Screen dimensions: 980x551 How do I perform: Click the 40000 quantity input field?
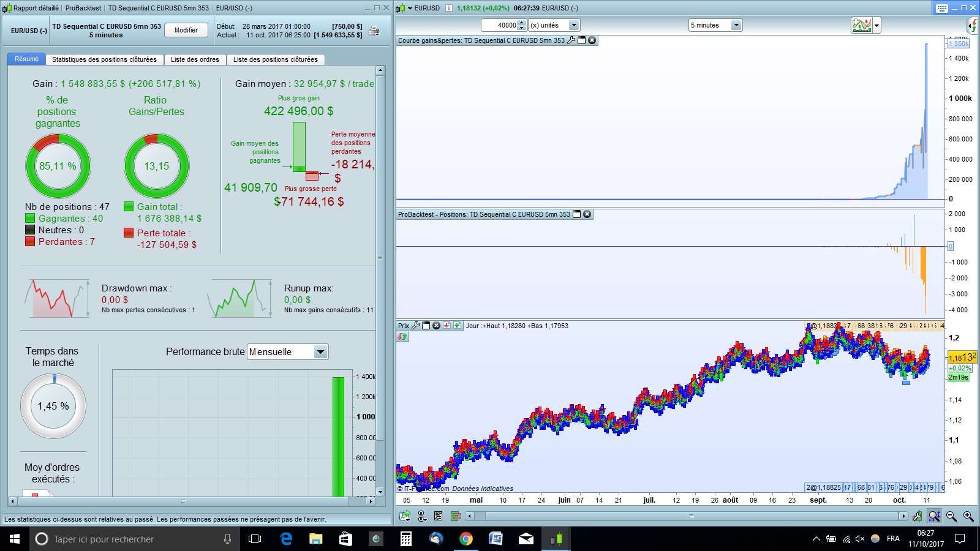[x=500, y=25]
